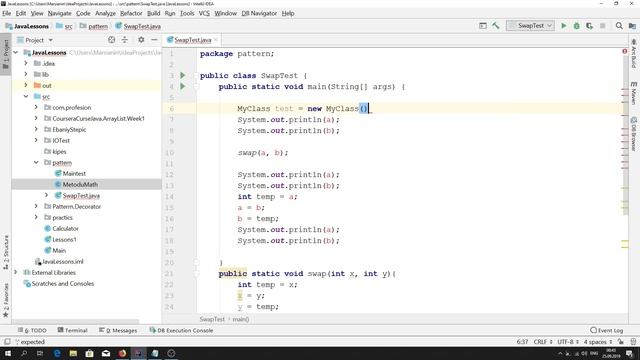
Task: Open the TODO tool window
Action: (x=32, y=331)
